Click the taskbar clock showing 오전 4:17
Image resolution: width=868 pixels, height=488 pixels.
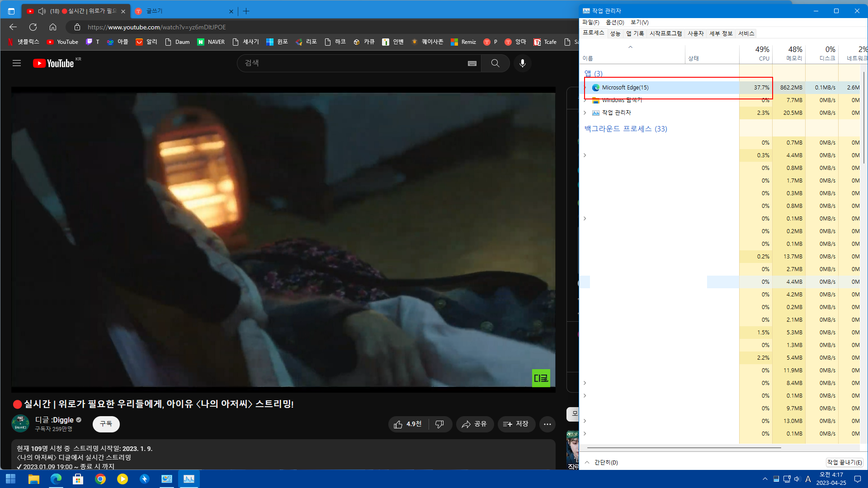pyautogui.click(x=831, y=479)
